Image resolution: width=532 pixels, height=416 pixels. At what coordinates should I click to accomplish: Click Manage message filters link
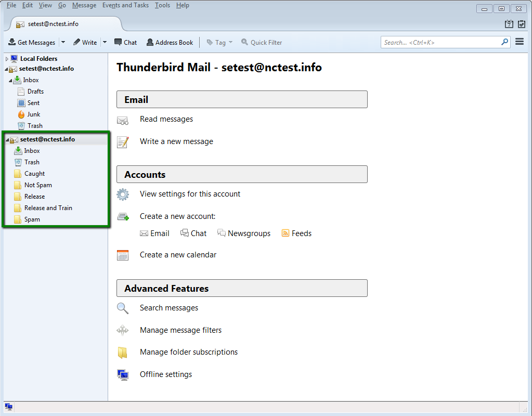(x=180, y=330)
